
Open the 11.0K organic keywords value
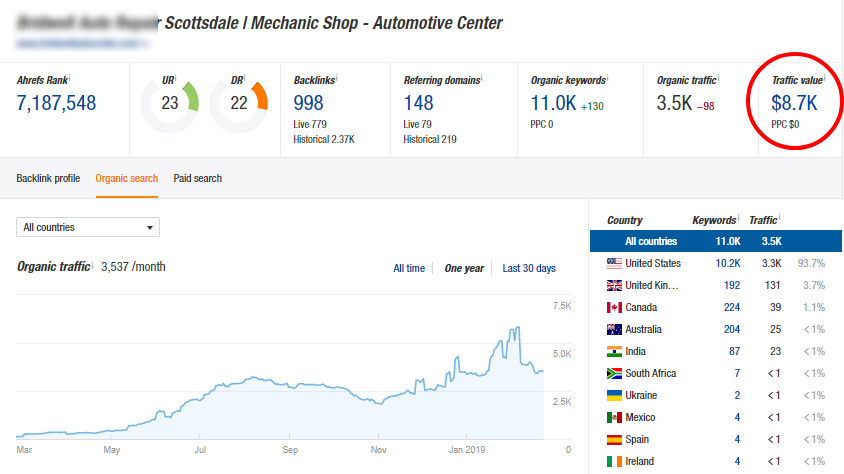pyautogui.click(x=553, y=103)
